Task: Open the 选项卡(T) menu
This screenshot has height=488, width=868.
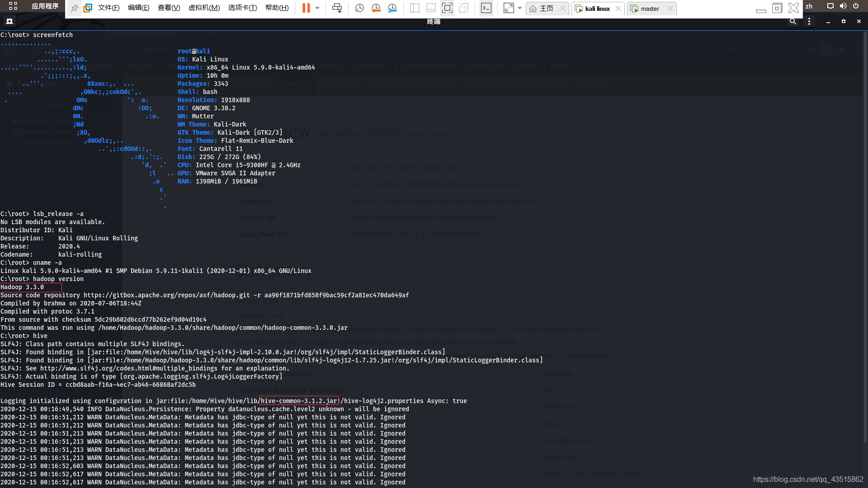Action: click(x=242, y=8)
